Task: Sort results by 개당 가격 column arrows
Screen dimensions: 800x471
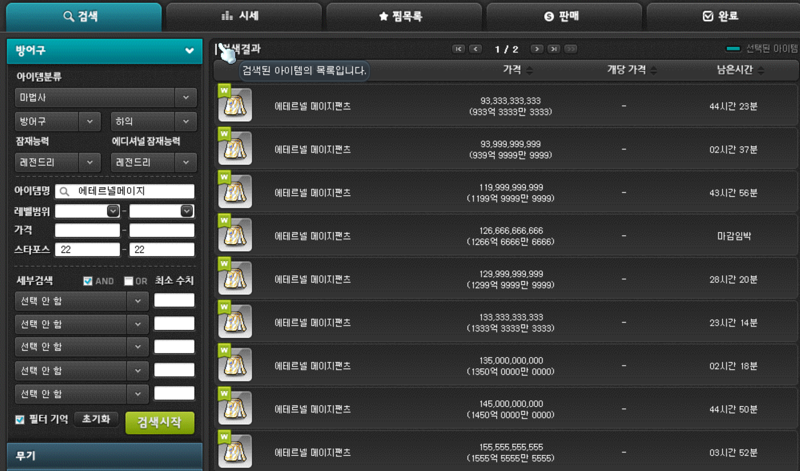Action: pos(654,70)
